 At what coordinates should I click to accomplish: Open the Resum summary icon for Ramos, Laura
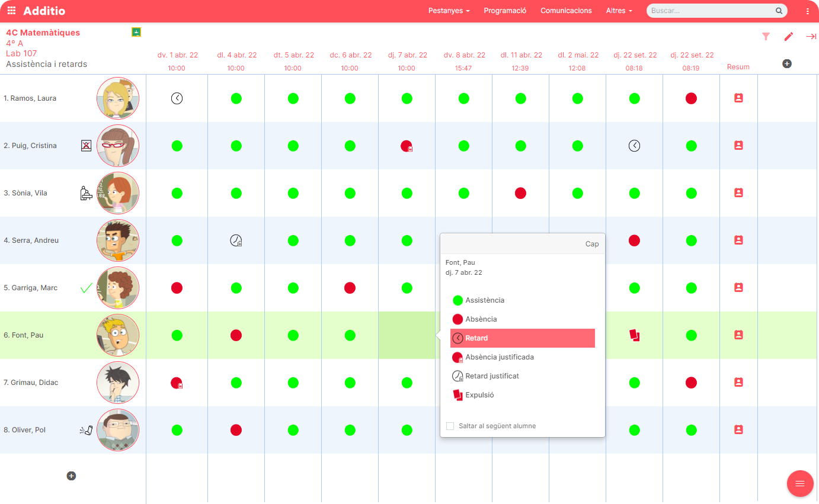pyautogui.click(x=738, y=98)
